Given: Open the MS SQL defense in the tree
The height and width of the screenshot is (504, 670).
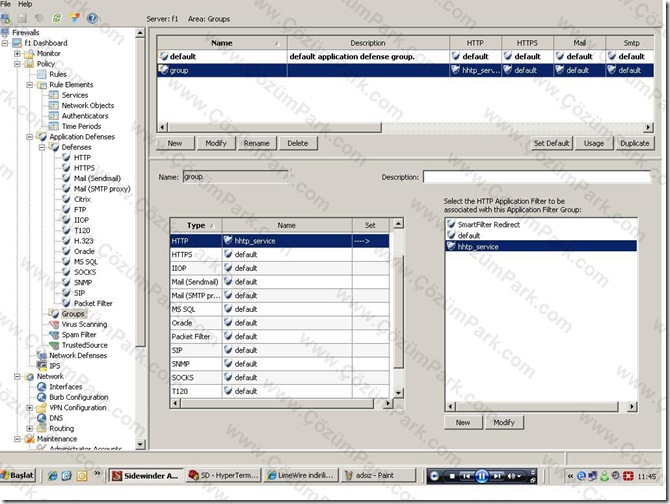Looking at the screenshot, I should [85, 262].
